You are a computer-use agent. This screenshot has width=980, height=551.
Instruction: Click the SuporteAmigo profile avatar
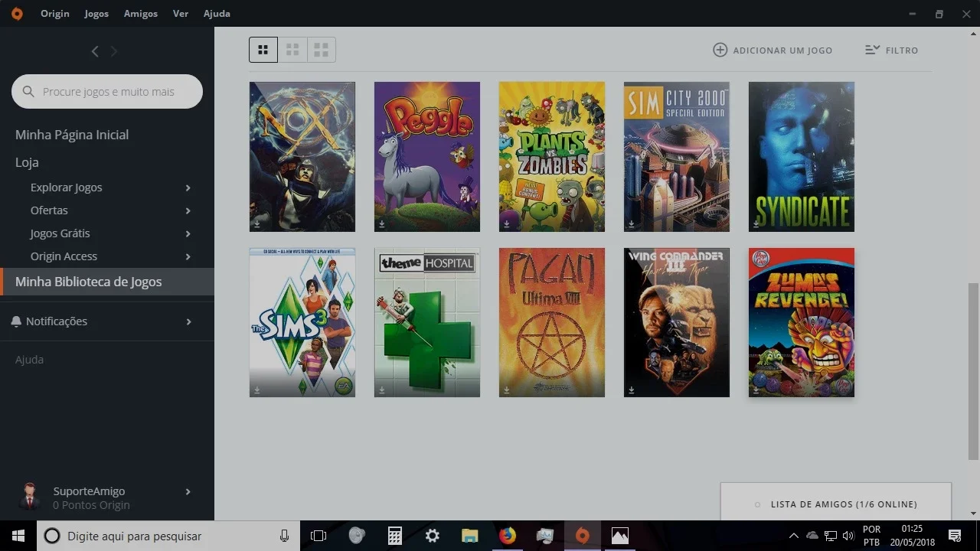click(31, 497)
